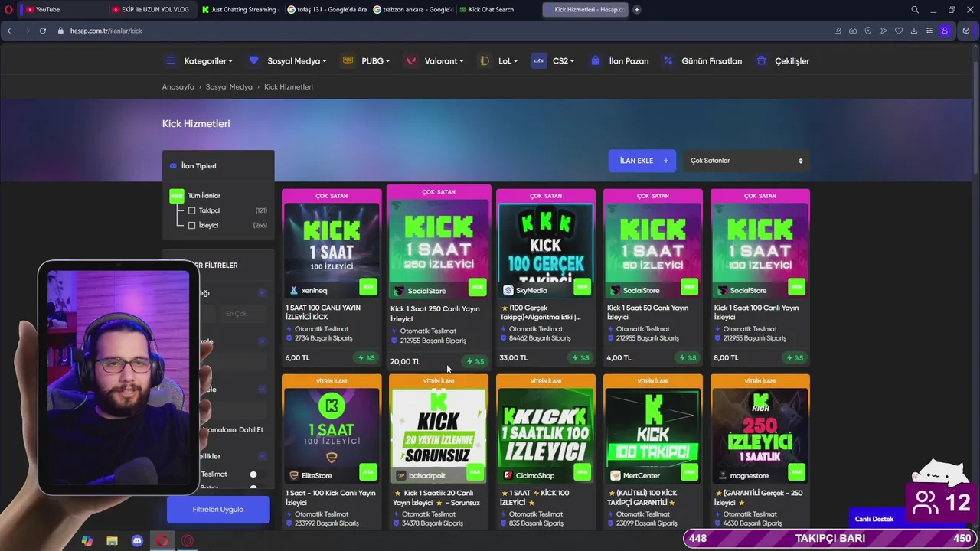980x551 pixels.
Task: Click the İlan Pazarı shopping bag icon
Action: pos(595,60)
